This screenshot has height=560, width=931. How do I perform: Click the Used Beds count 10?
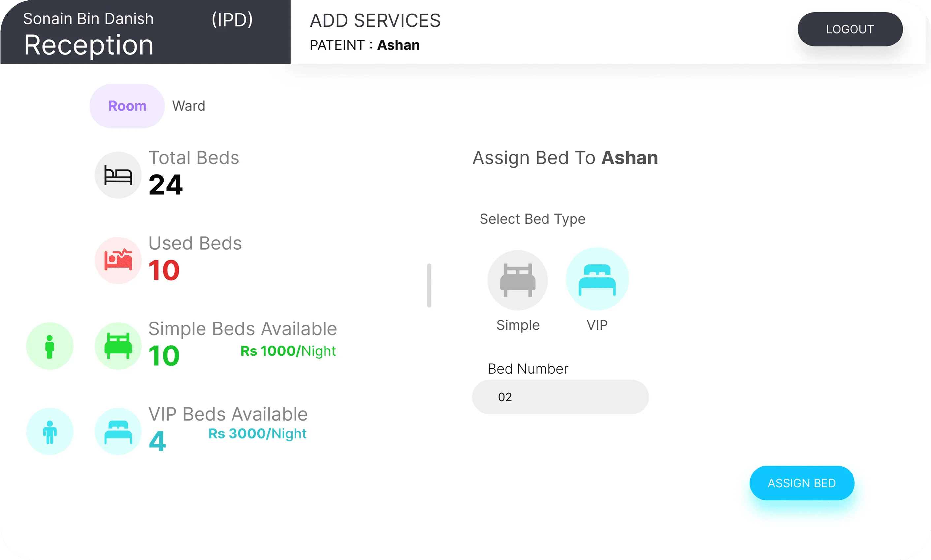pos(164,270)
